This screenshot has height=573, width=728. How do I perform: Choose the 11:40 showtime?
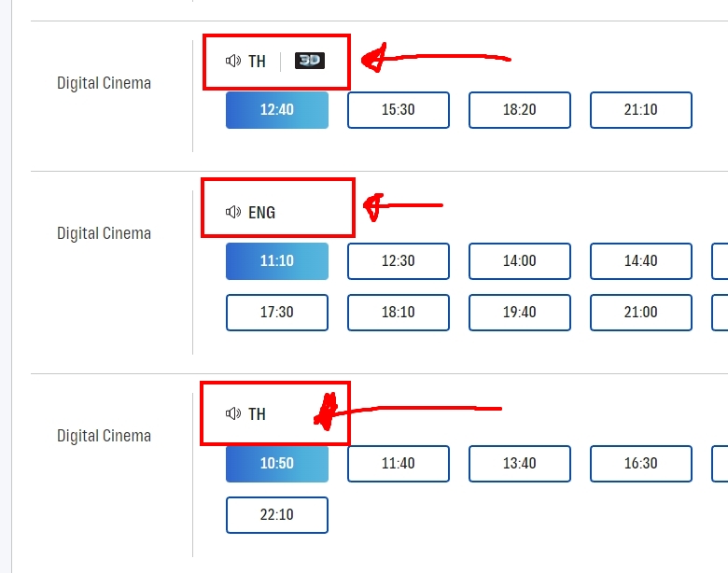[399, 464]
